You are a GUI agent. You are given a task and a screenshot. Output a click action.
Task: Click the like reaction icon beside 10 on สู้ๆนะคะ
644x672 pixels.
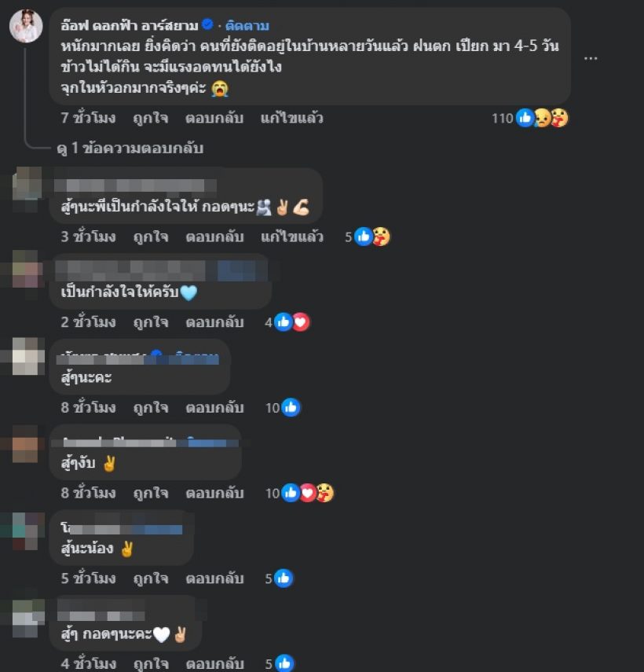(291, 408)
